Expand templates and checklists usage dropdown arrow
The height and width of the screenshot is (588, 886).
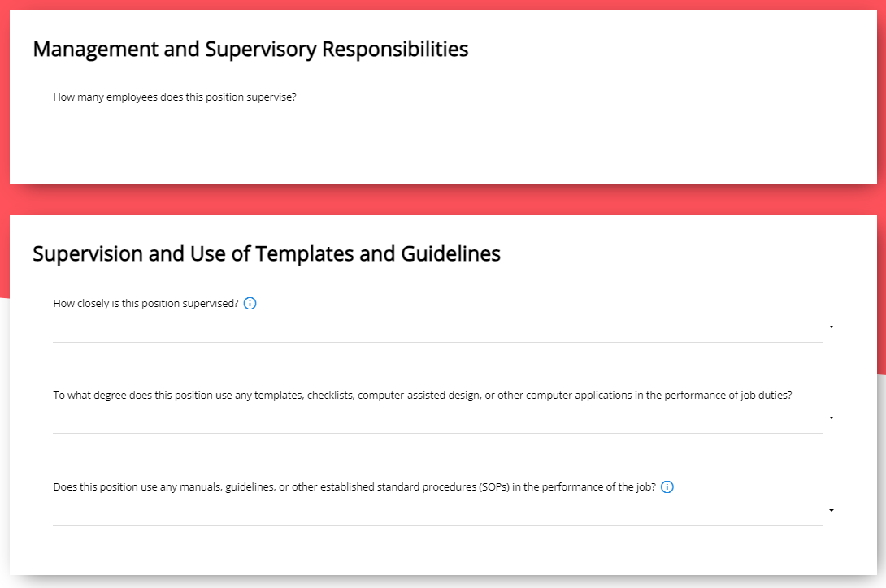pos(832,418)
